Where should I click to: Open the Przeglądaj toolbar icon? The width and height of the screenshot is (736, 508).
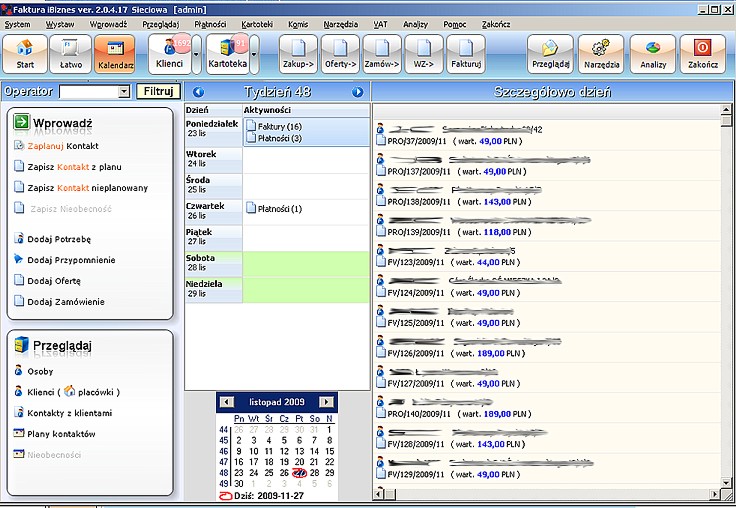(x=550, y=53)
